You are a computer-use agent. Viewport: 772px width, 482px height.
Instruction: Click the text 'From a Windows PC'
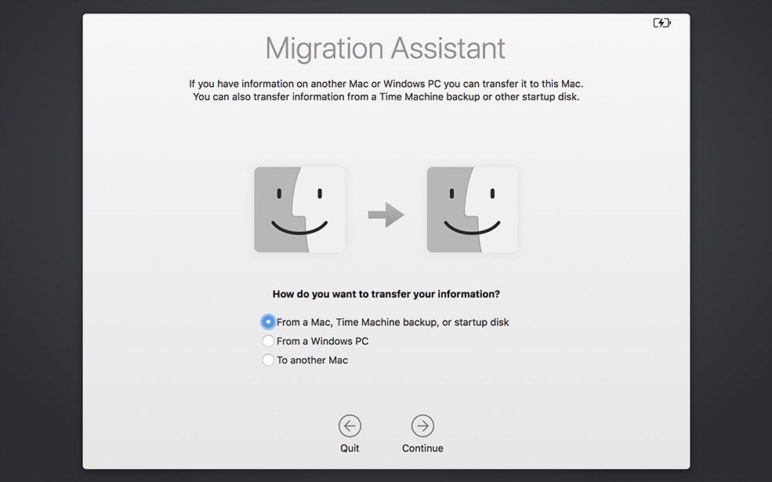322,341
